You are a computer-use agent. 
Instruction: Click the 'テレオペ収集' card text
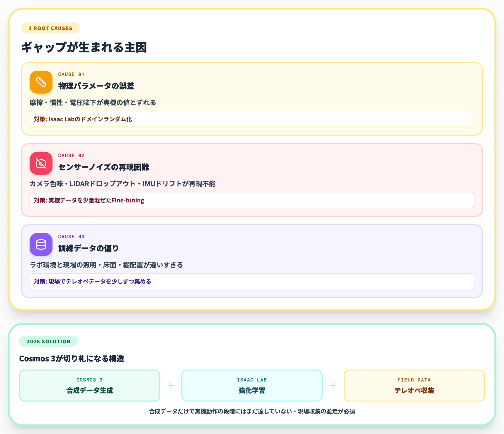point(414,391)
